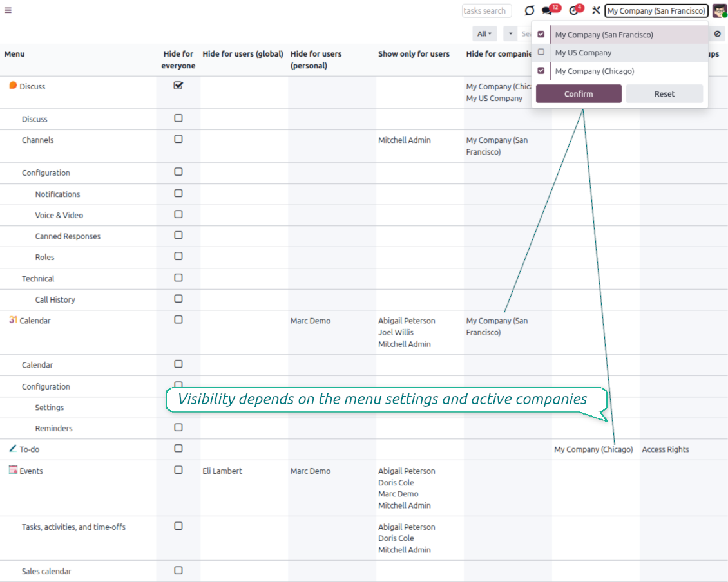Click the Calendar app icon with 31

[13, 320]
